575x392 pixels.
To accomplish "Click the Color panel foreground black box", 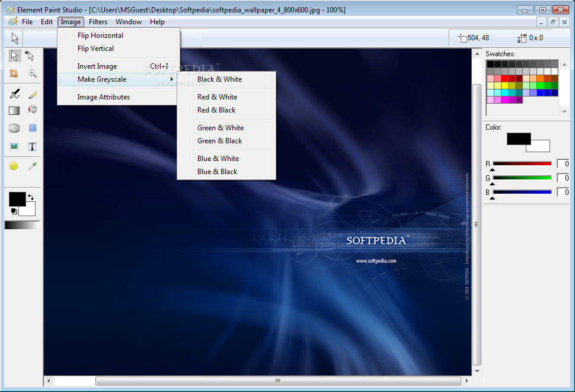I will tap(519, 139).
